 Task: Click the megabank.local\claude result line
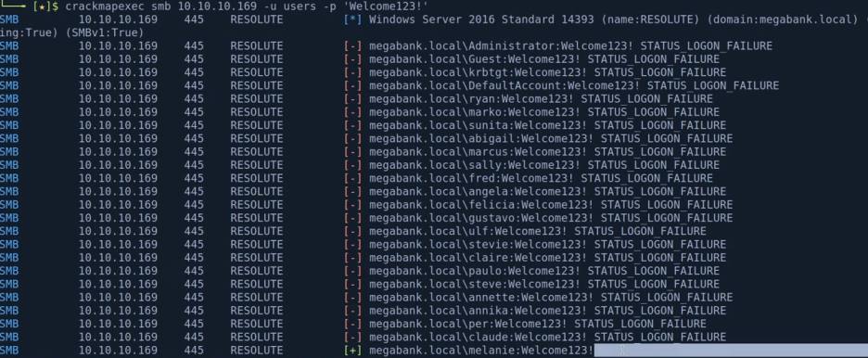click(x=547, y=338)
